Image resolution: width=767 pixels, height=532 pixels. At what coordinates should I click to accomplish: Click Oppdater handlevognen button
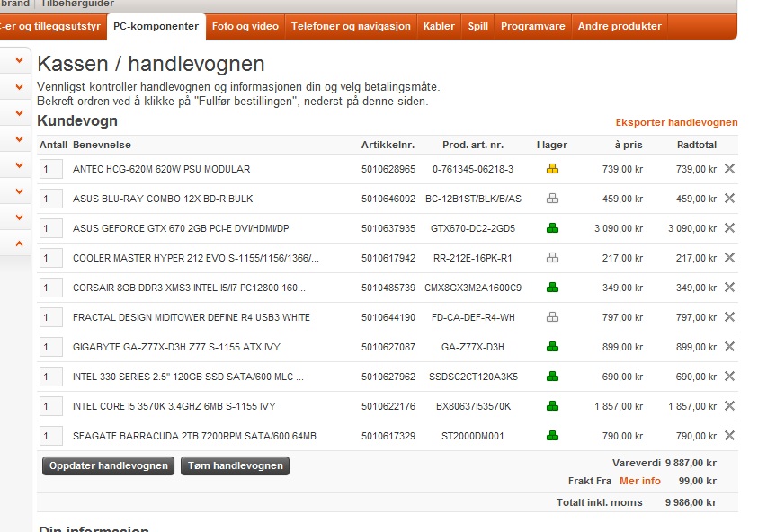[x=108, y=465]
